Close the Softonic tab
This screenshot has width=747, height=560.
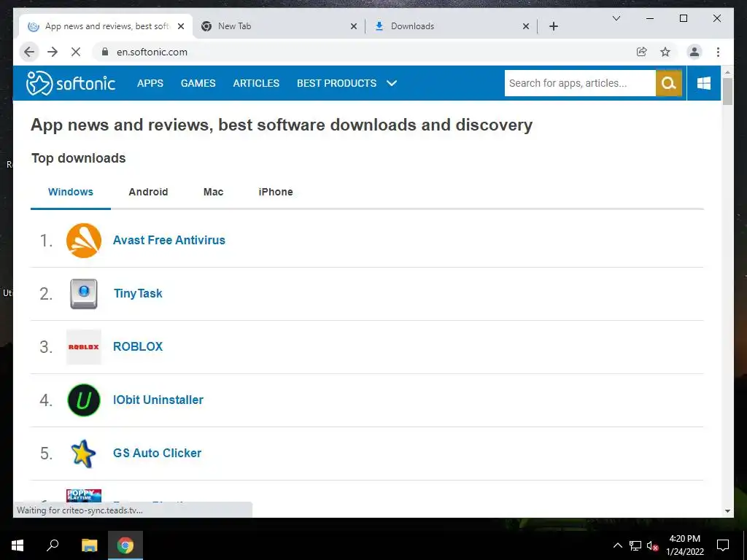181,26
